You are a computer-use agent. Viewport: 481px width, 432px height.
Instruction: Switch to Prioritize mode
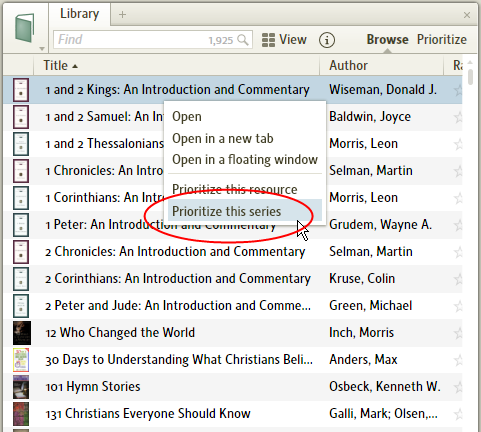(x=442, y=40)
